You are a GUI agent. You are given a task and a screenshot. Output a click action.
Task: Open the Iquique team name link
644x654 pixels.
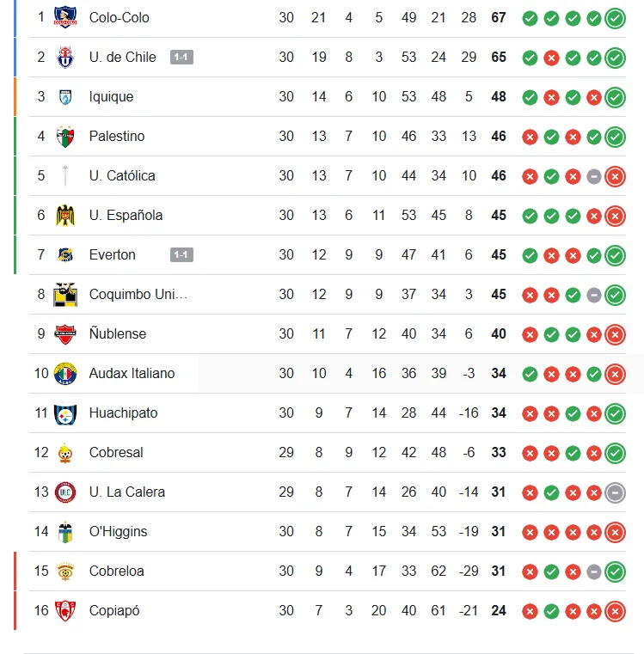pos(111,96)
